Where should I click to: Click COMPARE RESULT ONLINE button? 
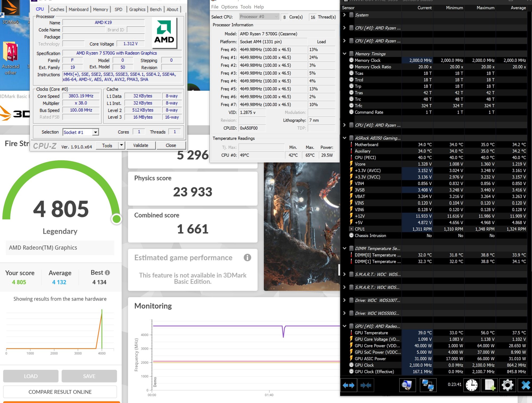coord(60,392)
